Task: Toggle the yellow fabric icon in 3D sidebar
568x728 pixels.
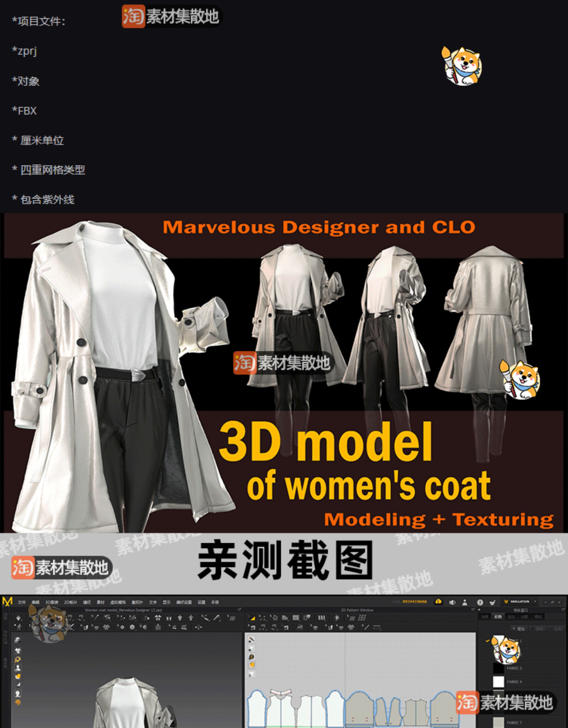Action: coord(18,676)
